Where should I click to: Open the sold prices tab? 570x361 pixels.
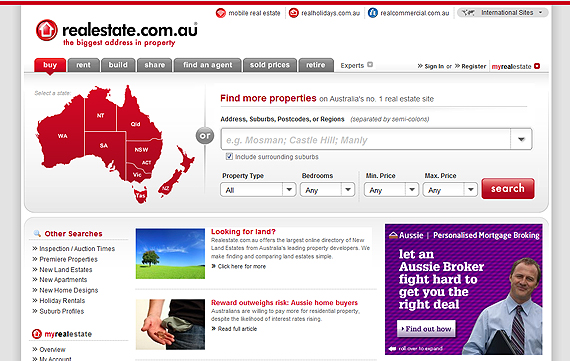click(x=270, y=65)
